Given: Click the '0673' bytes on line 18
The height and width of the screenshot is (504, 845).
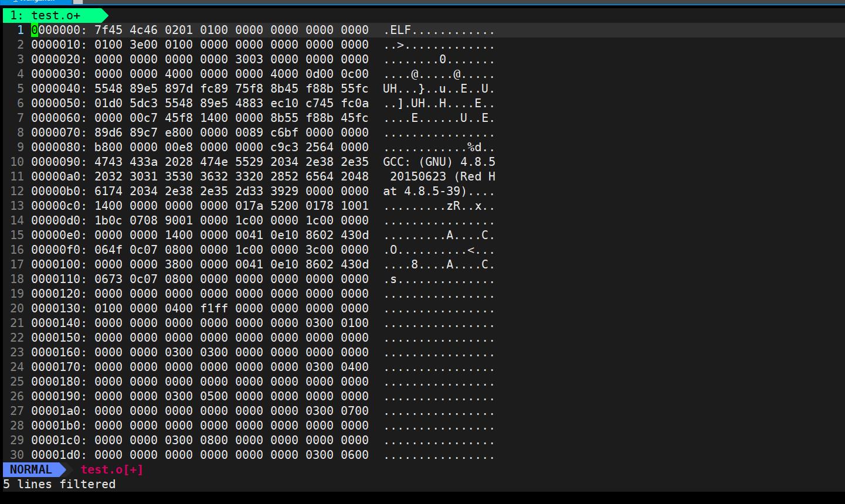Looking at the screenshot, I should tap(108, 279).
